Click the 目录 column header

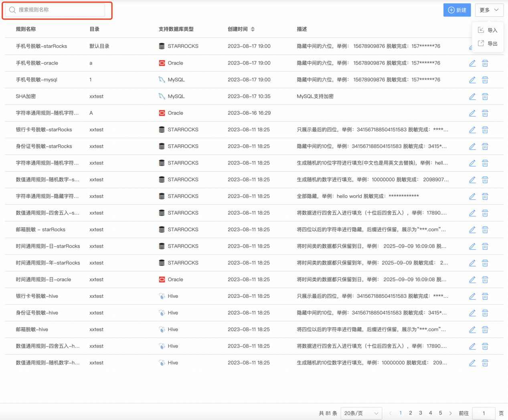coord(95,29)
